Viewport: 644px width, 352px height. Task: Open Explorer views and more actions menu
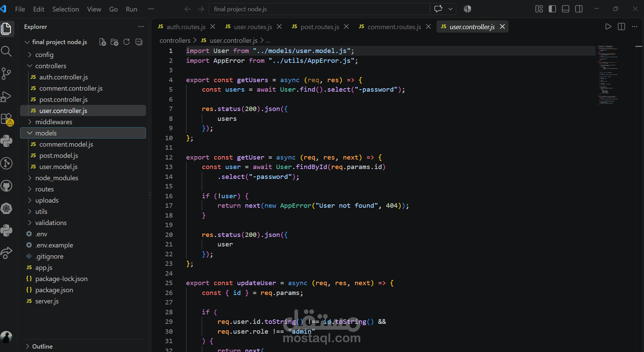click(141, 26)
